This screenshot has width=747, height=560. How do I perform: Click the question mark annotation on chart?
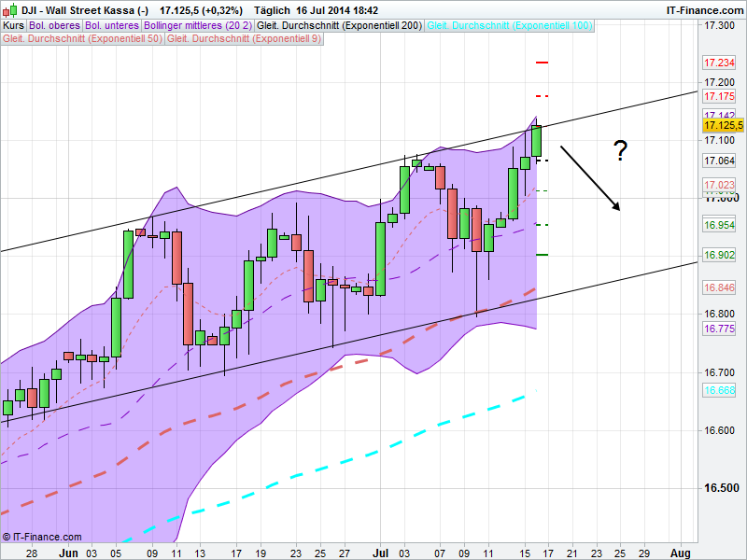[x=620, y=151]
